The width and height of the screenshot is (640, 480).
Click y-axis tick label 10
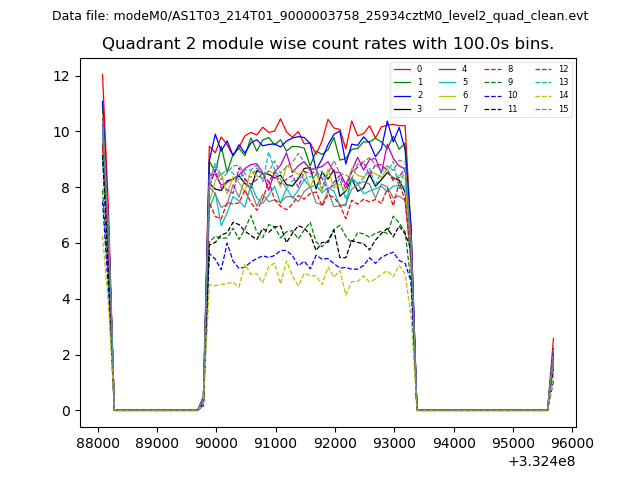point(60,132)
